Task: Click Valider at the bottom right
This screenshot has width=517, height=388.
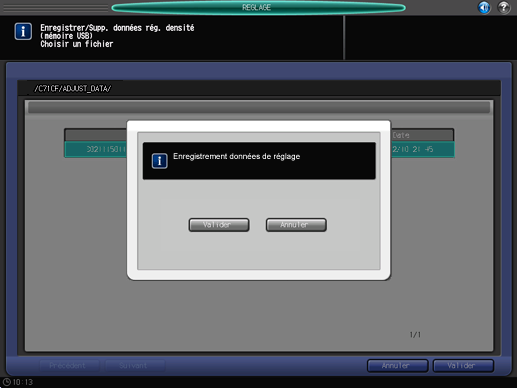Action: 463,366
